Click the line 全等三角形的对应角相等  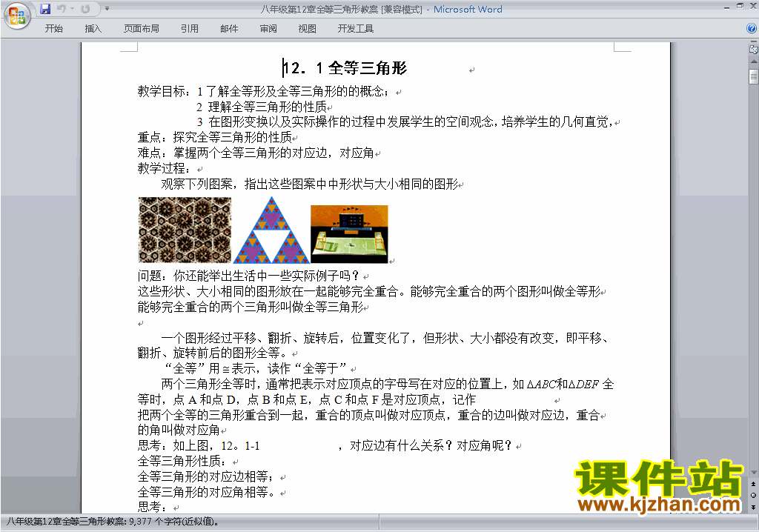[206, 492]
